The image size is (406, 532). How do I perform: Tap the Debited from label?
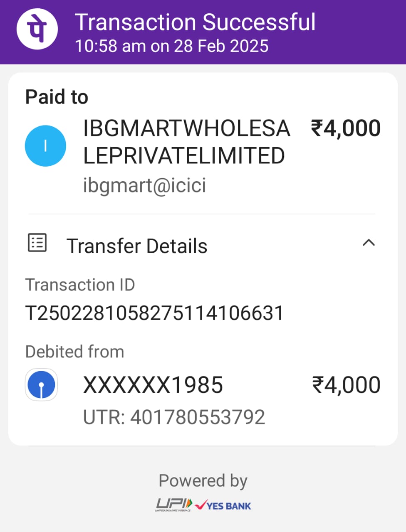[x=75, y=352]
